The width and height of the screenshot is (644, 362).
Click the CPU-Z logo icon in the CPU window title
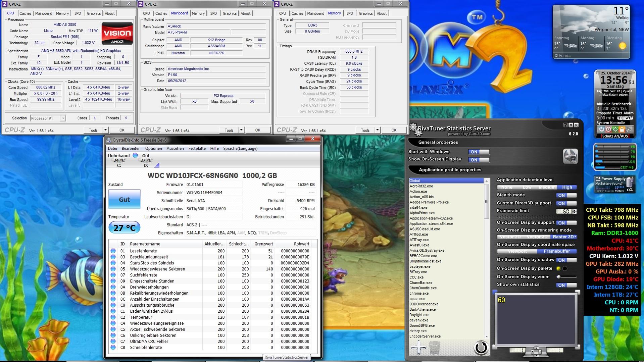click(5, 4)
